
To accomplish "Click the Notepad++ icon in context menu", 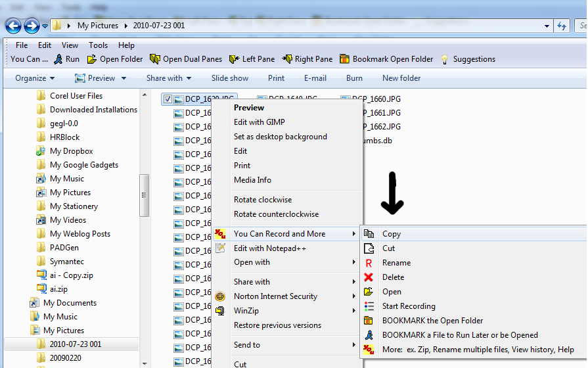I will [x=221, y=248].
